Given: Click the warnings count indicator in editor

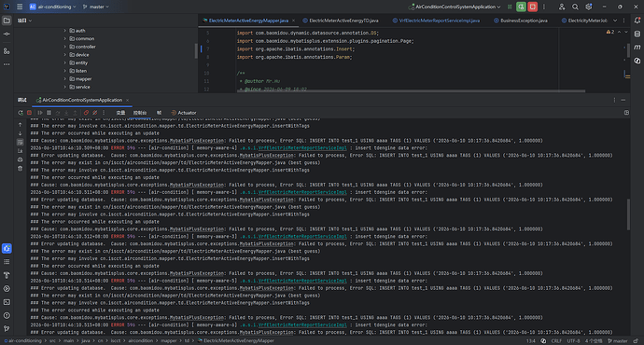Looking at the screenshot, I should (x=610, y=32).
